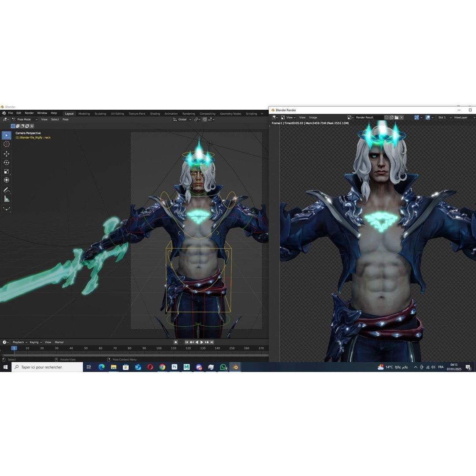Open the 3D viewport editor type dropdown

click(x=6, y=119)
